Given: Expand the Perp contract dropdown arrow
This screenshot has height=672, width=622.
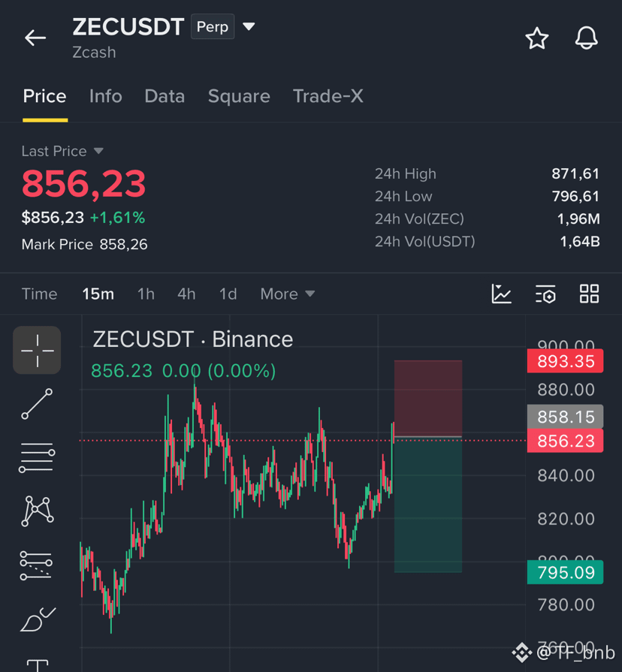Looking at the screenshot, I should [249, 26].
